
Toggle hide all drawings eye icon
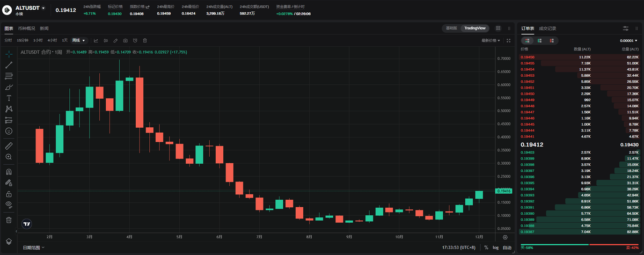coord(9,205)
